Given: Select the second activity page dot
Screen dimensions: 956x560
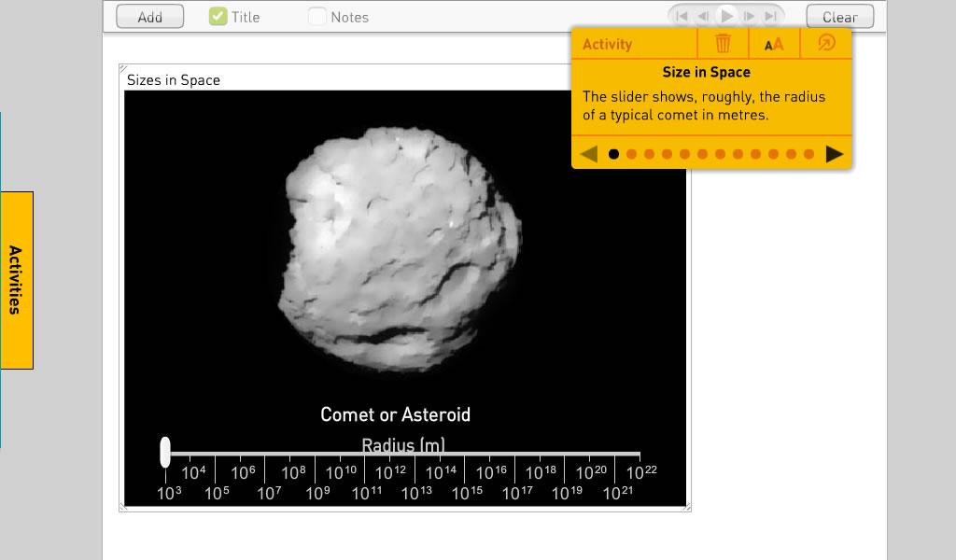Looking at the screenshot, I should click(631, 154).
